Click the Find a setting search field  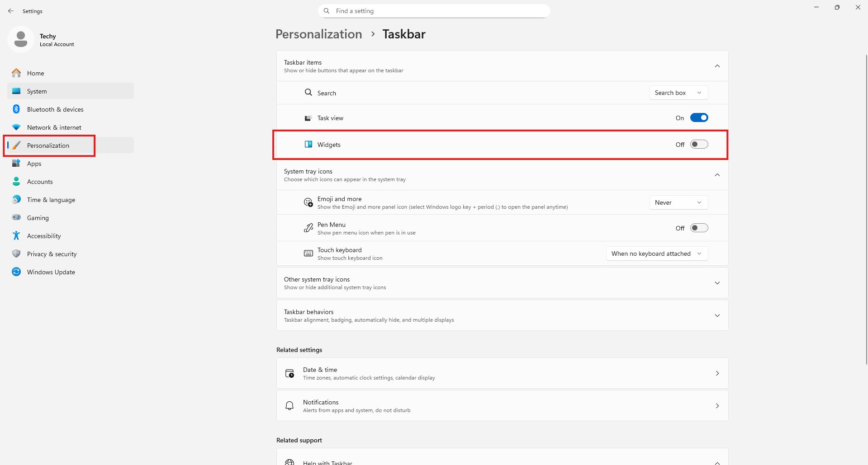pos(434,11)
